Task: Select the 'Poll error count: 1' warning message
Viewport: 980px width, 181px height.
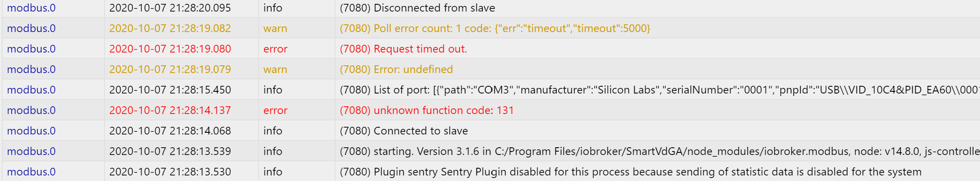Action: (x=495, y=29)
